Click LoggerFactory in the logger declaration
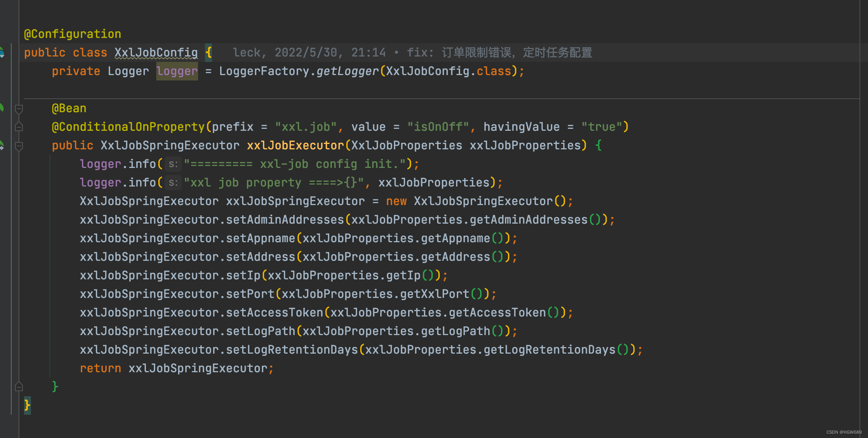 click(x=264, y=71)
